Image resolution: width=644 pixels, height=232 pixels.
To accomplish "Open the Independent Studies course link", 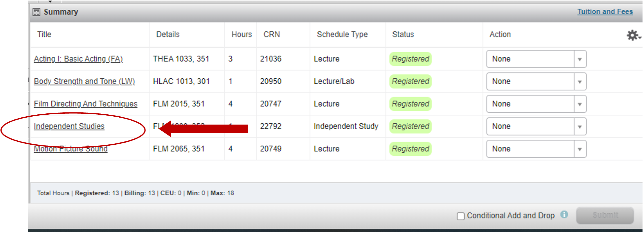I will click(69, 126).
